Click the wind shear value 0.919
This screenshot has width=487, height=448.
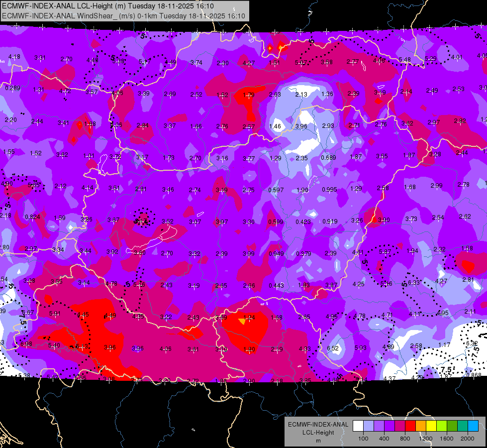(x=330, y=222)
